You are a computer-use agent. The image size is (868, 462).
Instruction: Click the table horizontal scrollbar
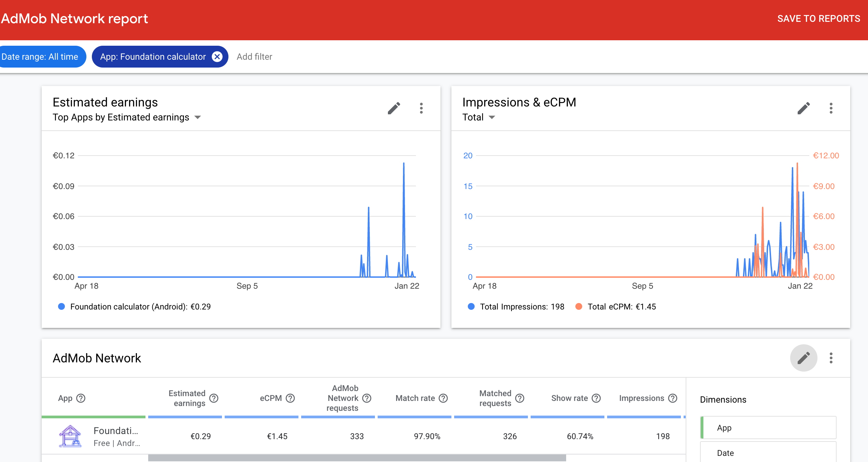tap(357, 458)
